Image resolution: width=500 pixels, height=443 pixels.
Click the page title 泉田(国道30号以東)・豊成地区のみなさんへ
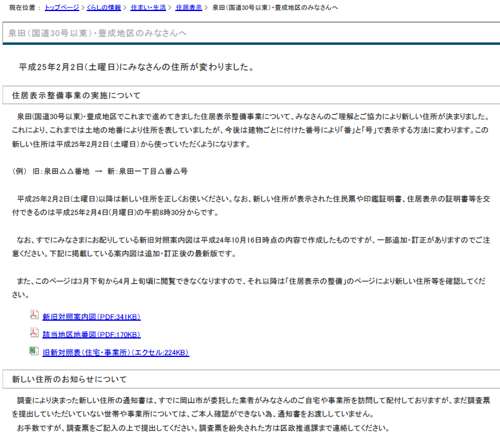pyautogui.click(x=97, y=33)
